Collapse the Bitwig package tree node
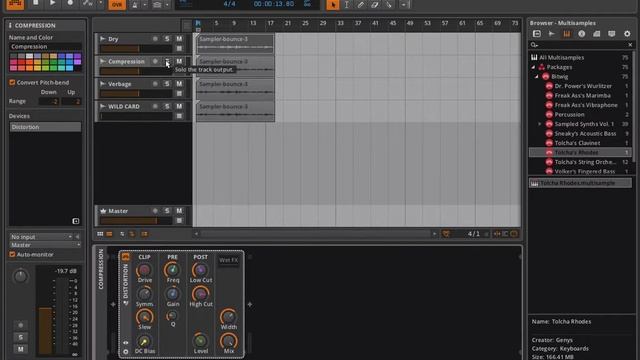640x360 pixels. pyautogui.click(x=537, y=76)
